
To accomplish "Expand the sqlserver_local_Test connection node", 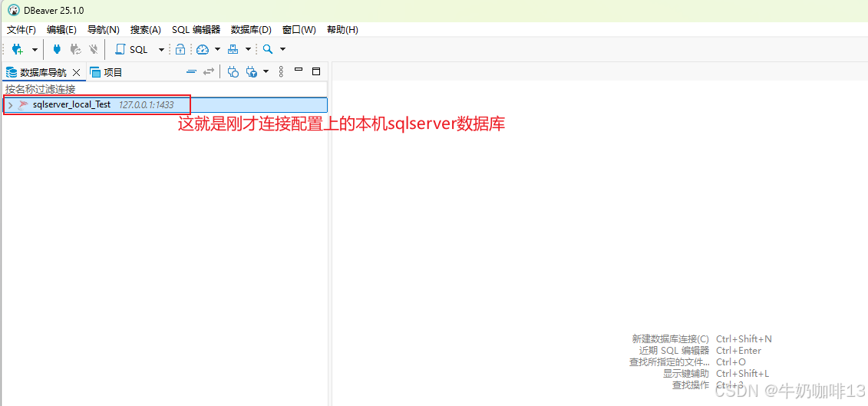I will [x=10, y=104].
